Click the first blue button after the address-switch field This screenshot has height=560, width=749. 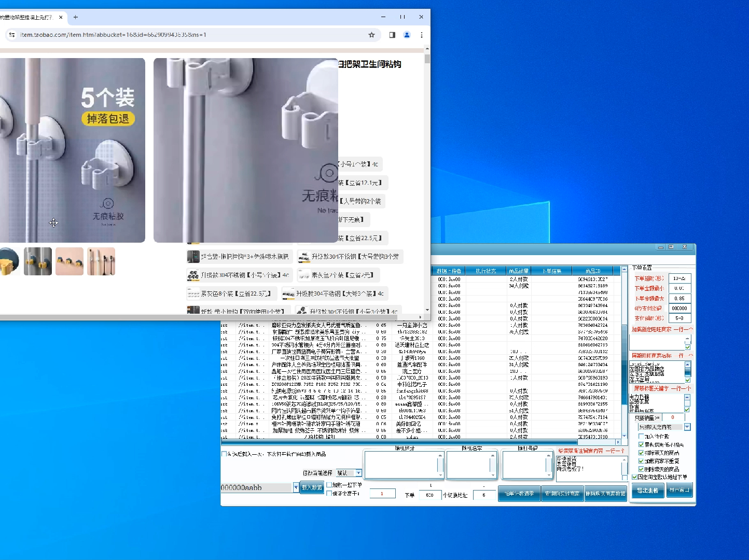coord(519,494)
